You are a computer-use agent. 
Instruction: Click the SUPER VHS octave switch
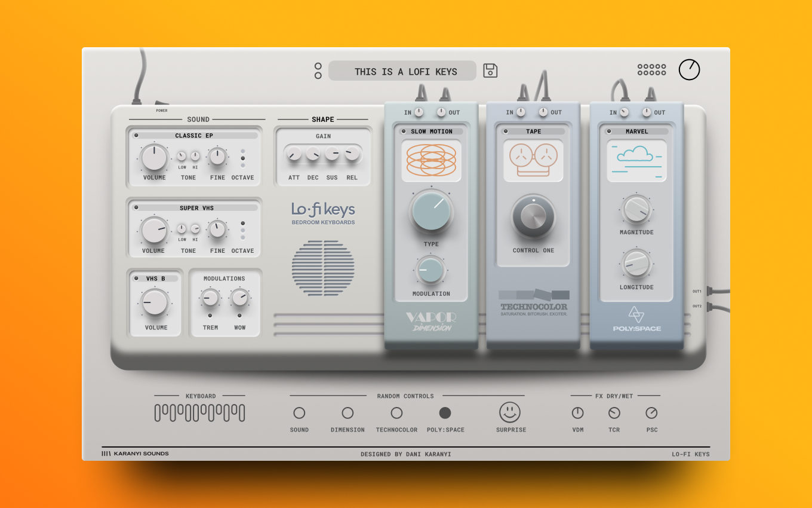tap(242, 231)
